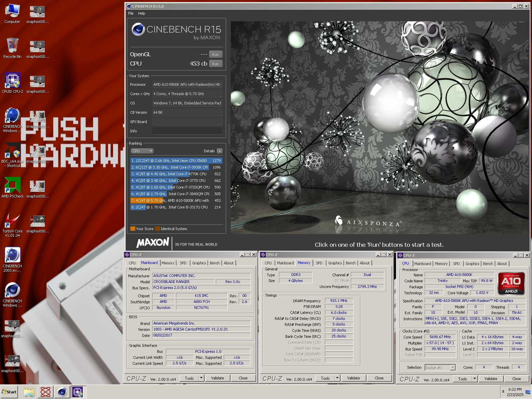Select ranking row Intel Xeon CPU X5650
This screenshot has width=532, height=399.
click(176, 161)
